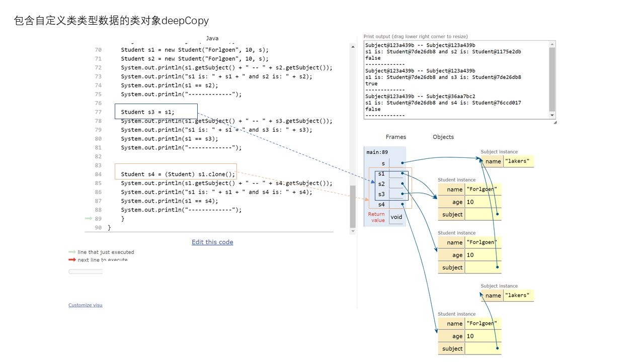The width and height of the screenshot is (644, 362).
Task: Click line number 86 in the code
Action: coord(98,192)
